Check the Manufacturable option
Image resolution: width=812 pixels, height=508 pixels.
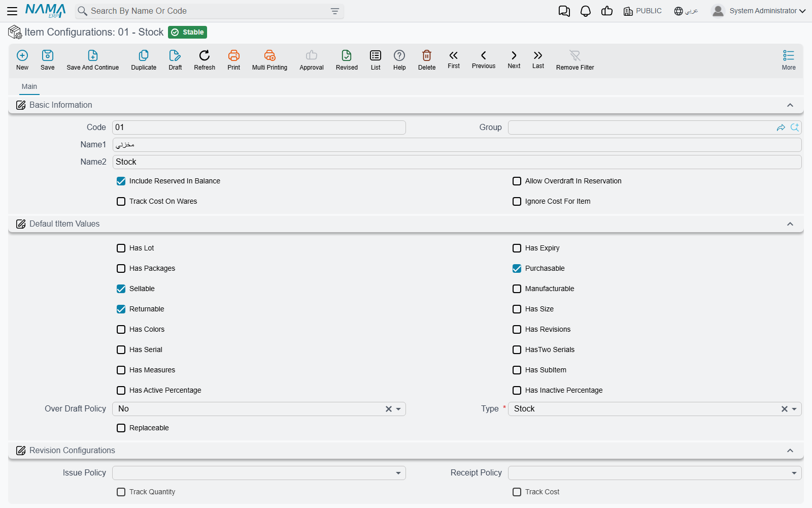pyautogui.click(x=517, y=289)
